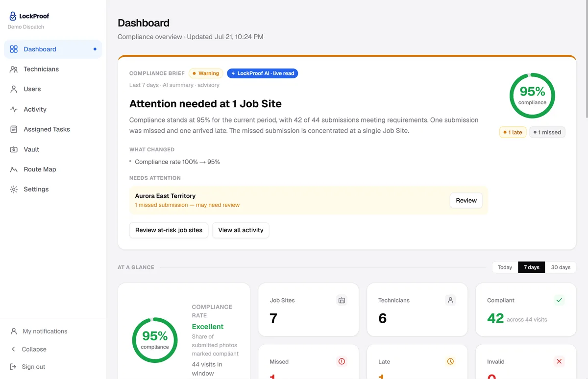Open Assigned Tasks in sidebar

(53, 129)
